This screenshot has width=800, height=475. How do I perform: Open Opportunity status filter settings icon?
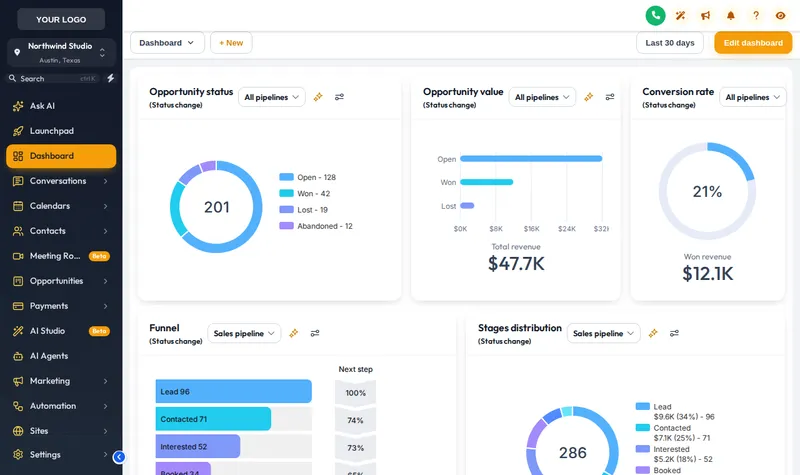click(x=339, y=97)
